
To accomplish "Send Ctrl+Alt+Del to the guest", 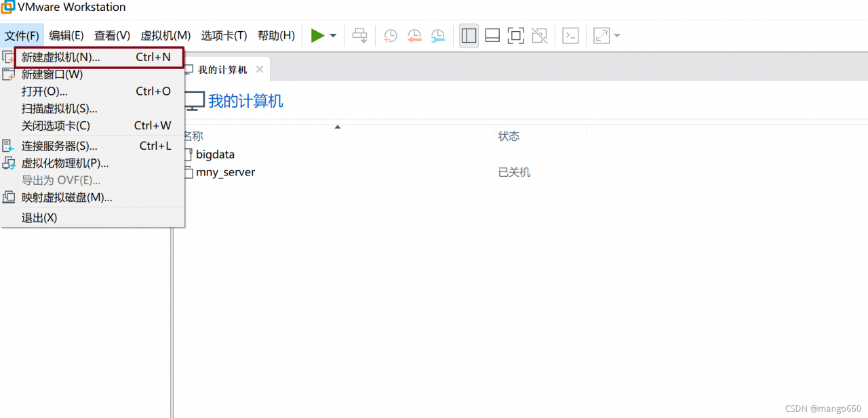I will pyautogui.click(x=359, y=35).
